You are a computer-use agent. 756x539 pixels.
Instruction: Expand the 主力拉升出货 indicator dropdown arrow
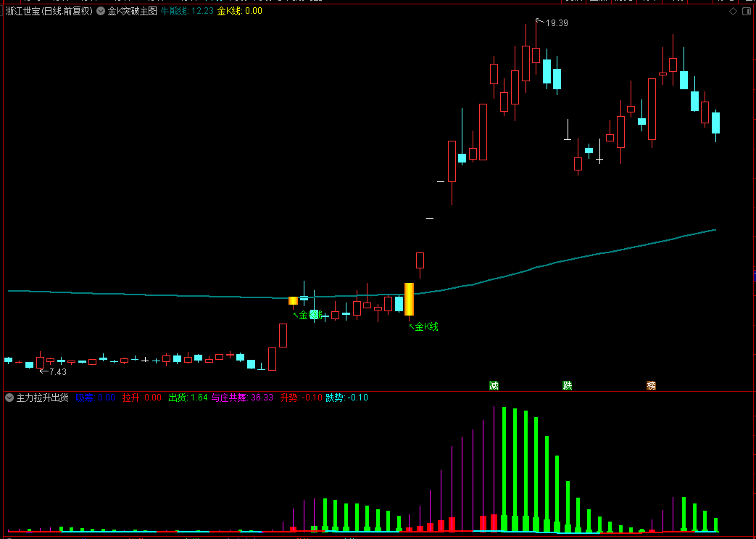[x=9, y=398]
